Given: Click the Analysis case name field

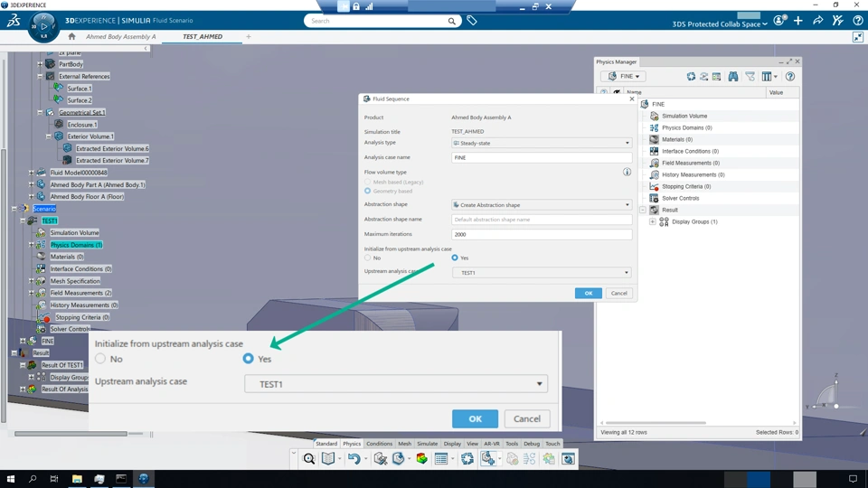Looking at the screenshot, I should (542, 157).
